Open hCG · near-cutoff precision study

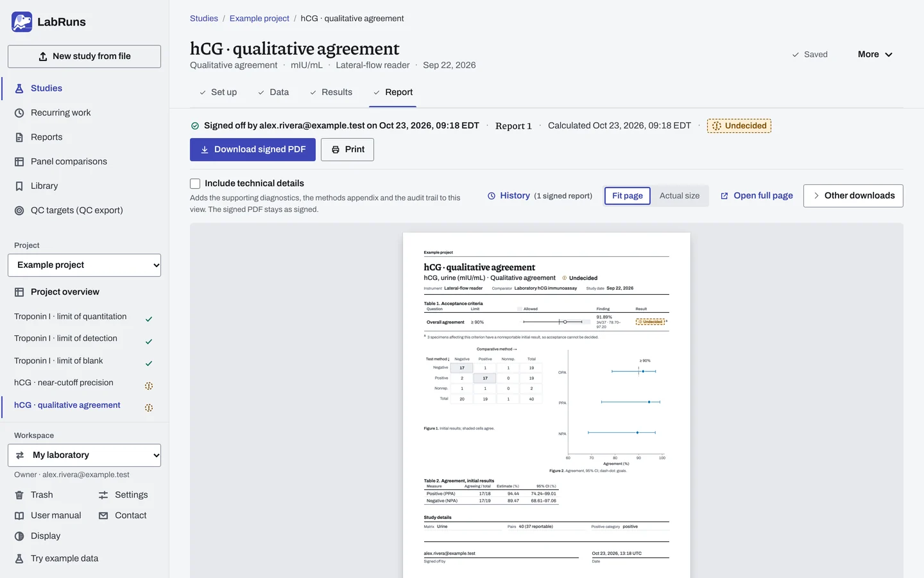(84, 383)
